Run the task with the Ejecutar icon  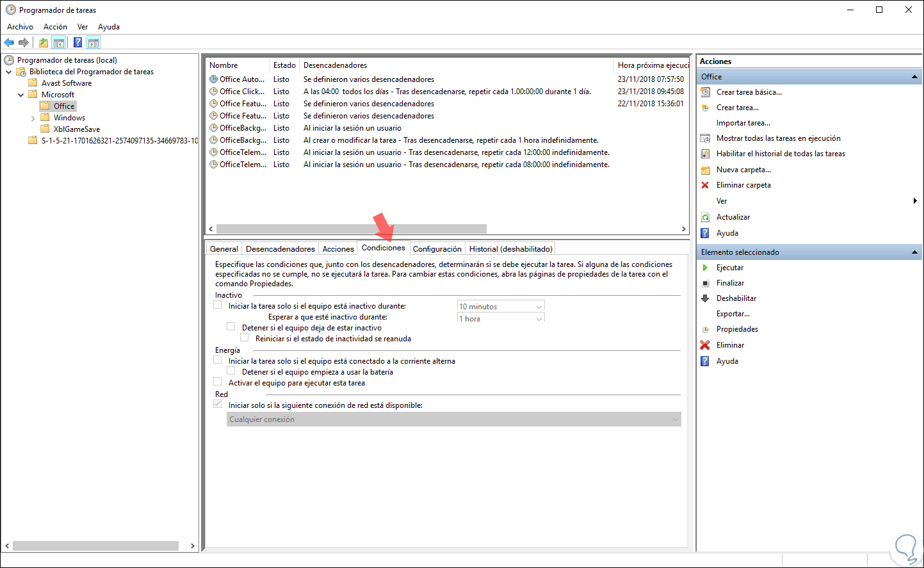pyautogui.click(x=704, y=267)
